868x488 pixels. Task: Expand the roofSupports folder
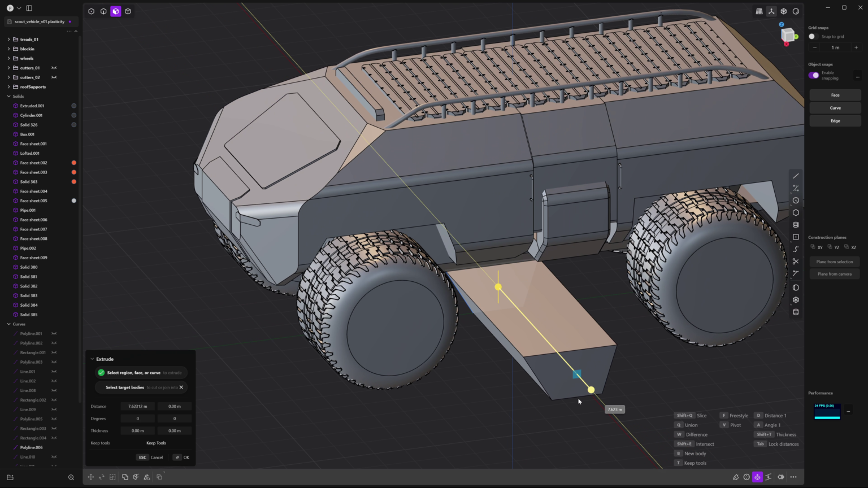8,87
